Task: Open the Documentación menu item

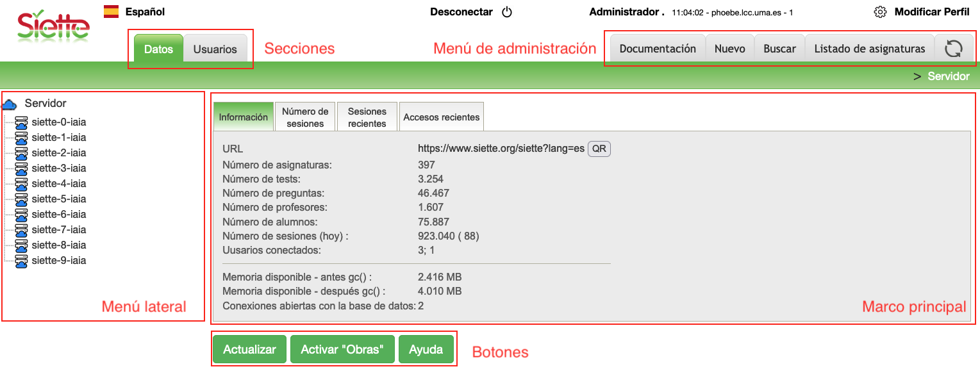Action: (657, 49)
